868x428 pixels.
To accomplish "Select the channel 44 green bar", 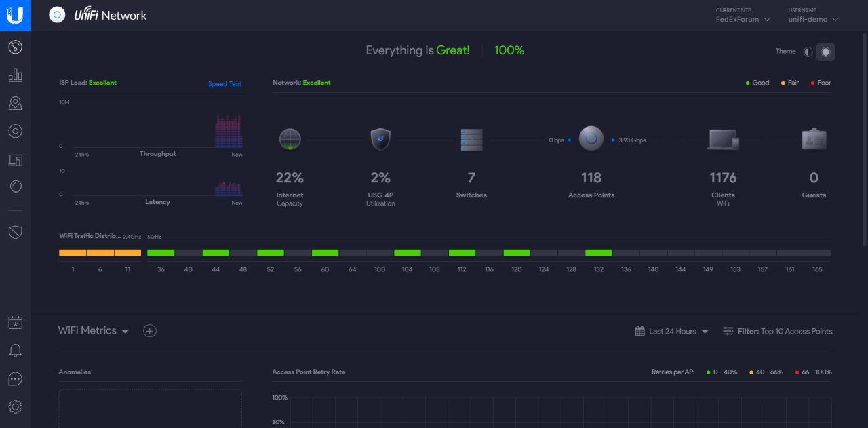I will [x=216, y=252].
